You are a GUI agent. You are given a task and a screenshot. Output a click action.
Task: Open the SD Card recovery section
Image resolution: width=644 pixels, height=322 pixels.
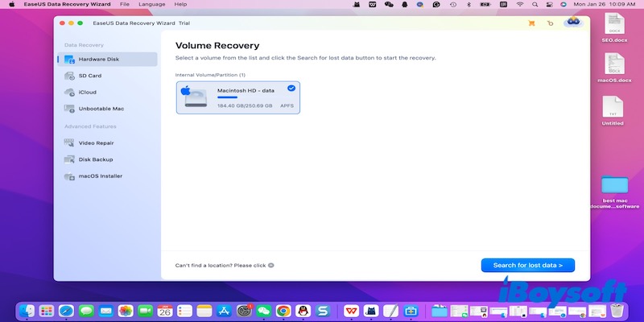(x=89, y=76)
